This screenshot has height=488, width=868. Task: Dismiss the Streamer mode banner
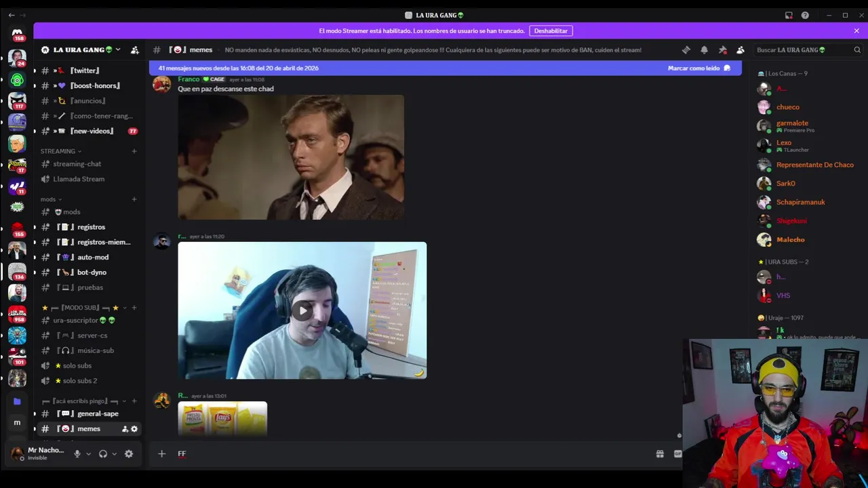point(856,30)
